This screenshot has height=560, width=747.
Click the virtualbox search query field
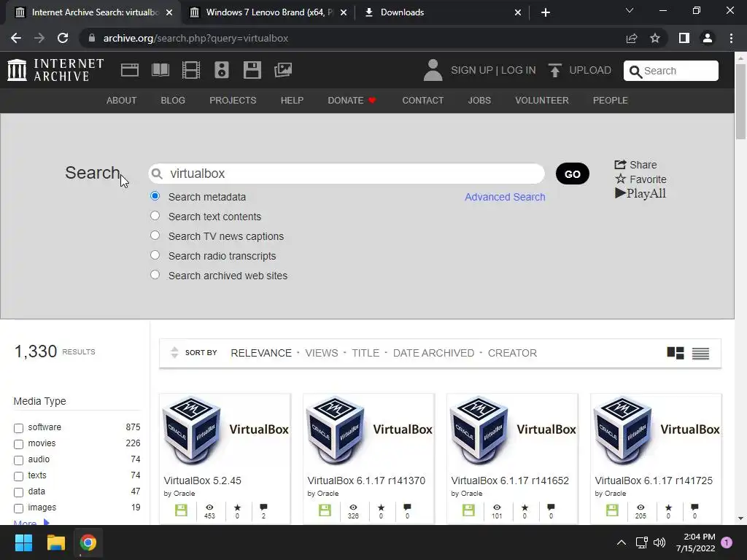coord(347,174)
